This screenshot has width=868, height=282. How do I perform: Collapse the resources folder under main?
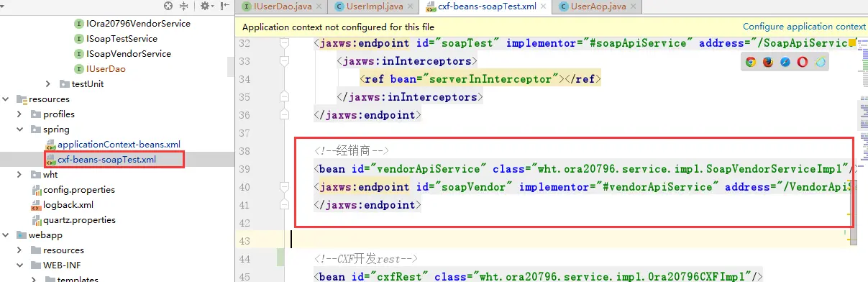(6, 99)
